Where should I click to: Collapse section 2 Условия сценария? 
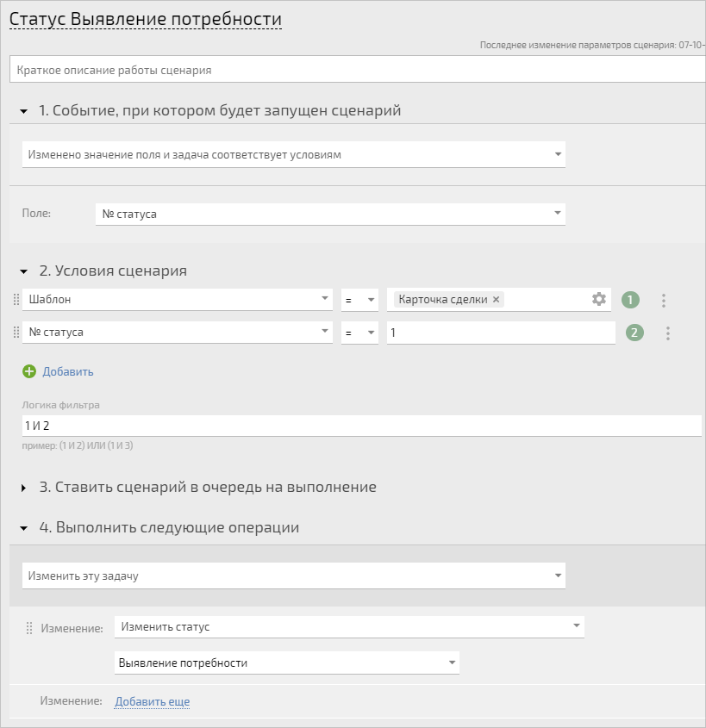[x=23, y=271]
